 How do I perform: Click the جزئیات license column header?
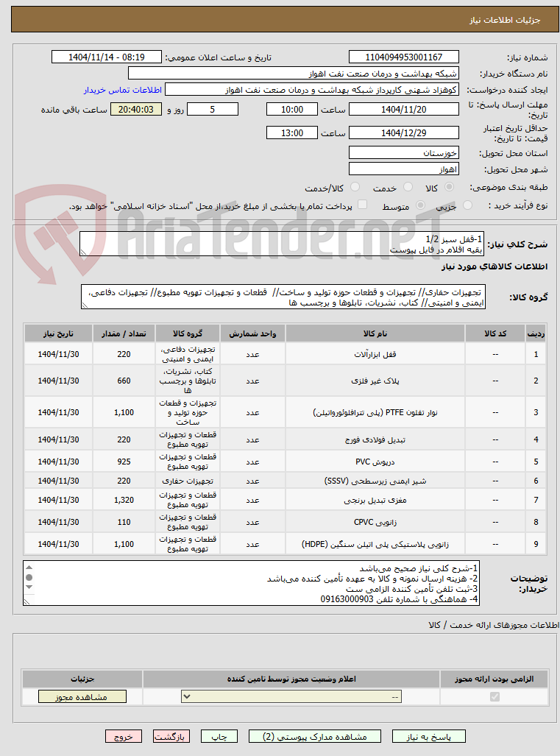(82, 679)
